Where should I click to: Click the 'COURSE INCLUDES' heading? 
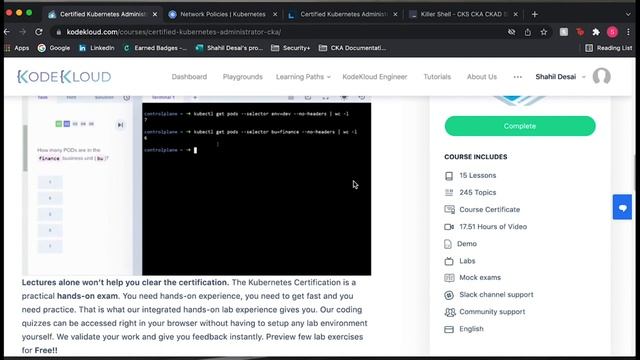pyautogui.click(x=476, y=157)
